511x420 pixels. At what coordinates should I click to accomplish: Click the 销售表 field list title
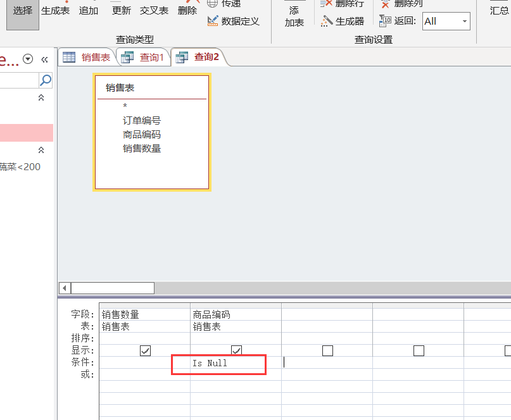[x=120, y=87]
